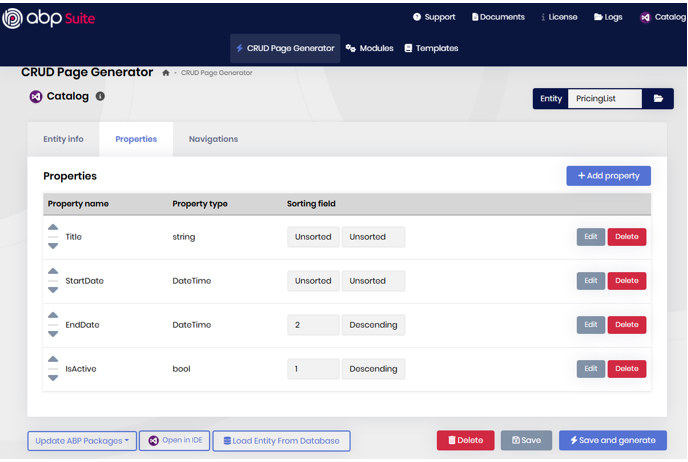Move the Title property up
688x462 pixels.
tap(53, 227)
